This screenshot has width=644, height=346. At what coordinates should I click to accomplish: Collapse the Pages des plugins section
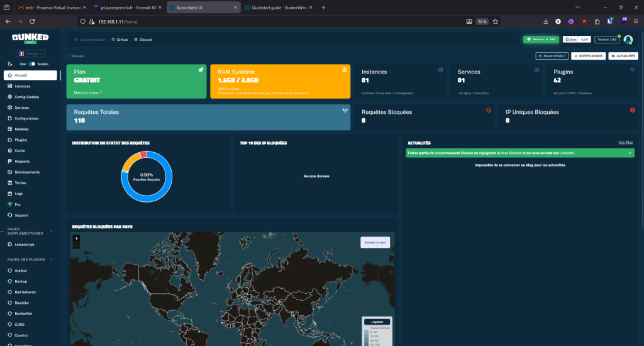(x=52, y=260)
